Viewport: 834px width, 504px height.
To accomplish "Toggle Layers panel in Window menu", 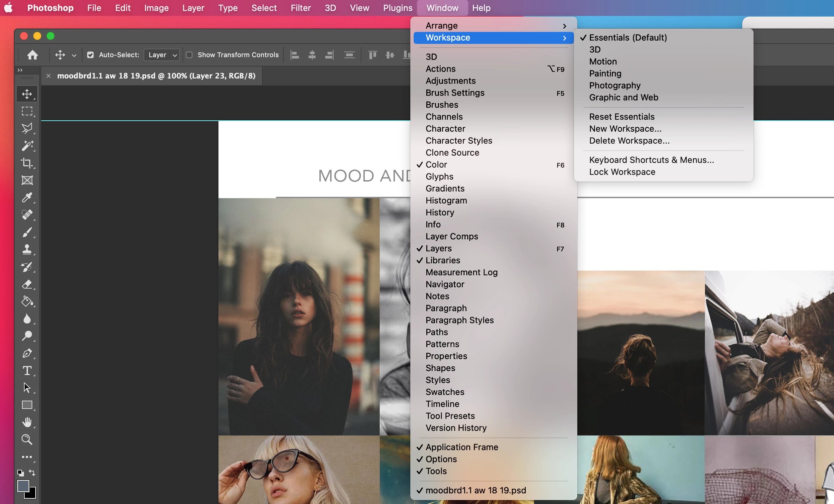I will [x=438, y=248].
